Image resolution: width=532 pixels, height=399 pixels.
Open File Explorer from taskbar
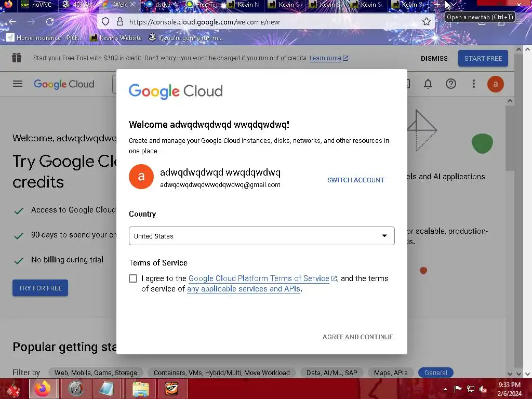(x=140, y=389)
